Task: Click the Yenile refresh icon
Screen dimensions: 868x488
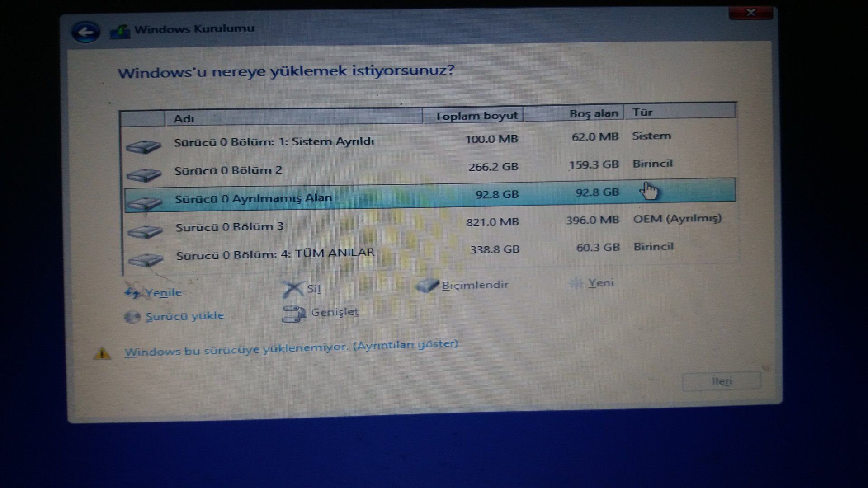Action: (132, 293)
